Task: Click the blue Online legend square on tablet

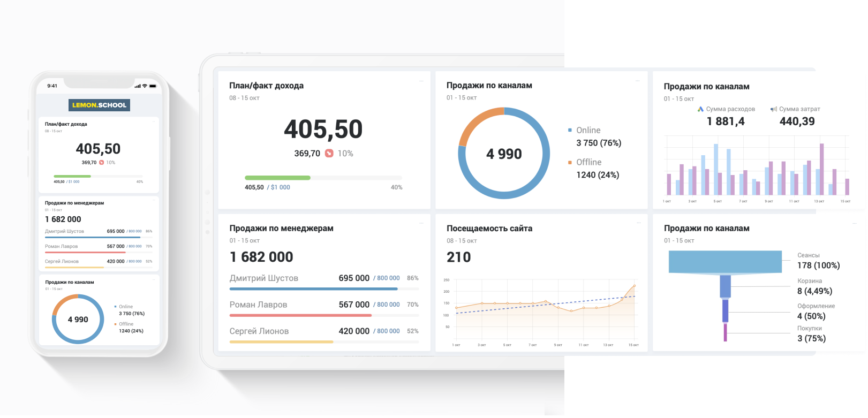Action: pyautogui.click(x=570, y=130)
